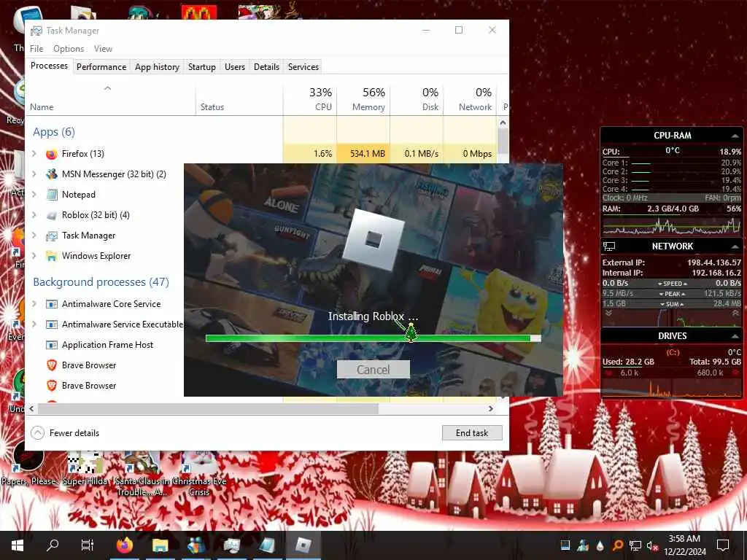The image size is (747, 560).
Task: Open the File menu in Task Manager
Action: coord(36,49)
